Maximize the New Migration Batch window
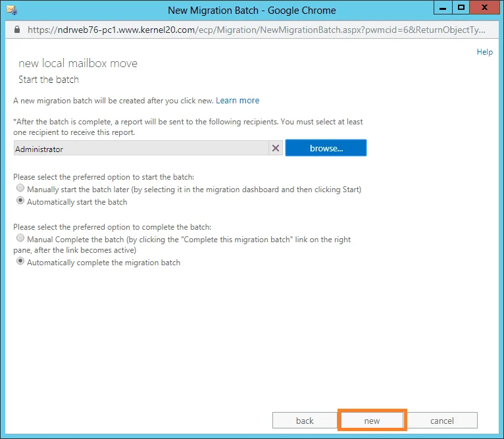The width and height of the screenshot is (504, 439). 461,8
